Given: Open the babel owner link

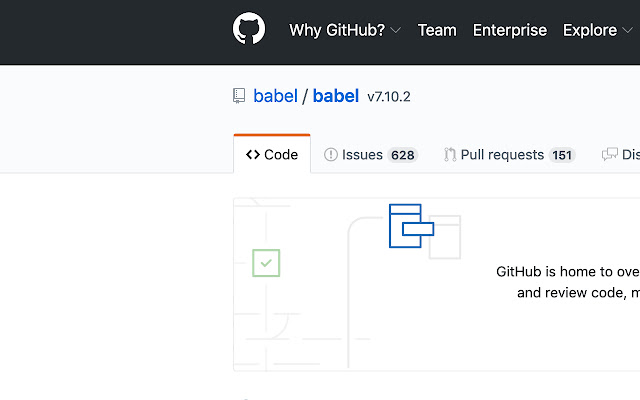Looking at the screenshot, I should point(276,96).
